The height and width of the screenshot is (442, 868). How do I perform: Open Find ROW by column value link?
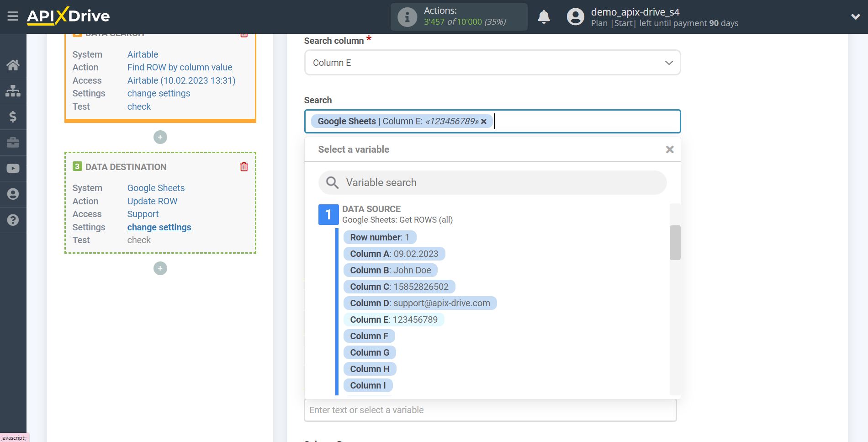[x=180, y=67]
